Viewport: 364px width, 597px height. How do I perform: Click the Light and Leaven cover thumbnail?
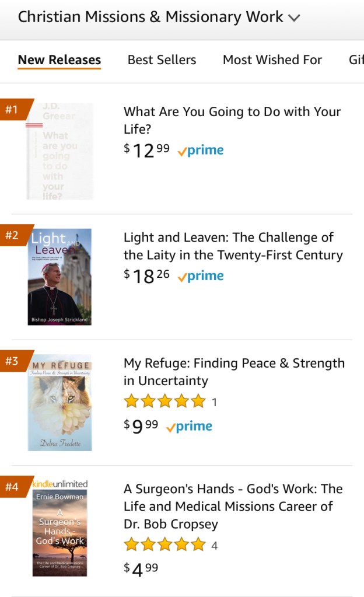60,277
